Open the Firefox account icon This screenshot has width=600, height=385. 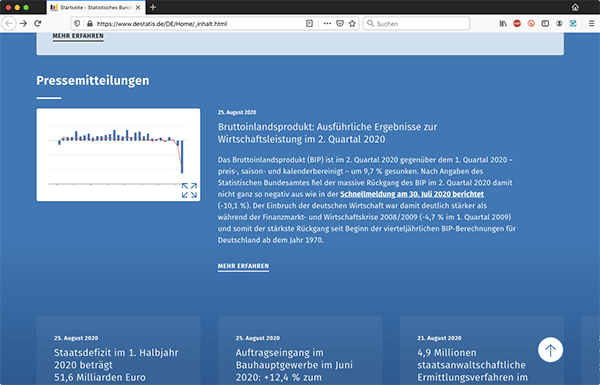coord(559,23)
